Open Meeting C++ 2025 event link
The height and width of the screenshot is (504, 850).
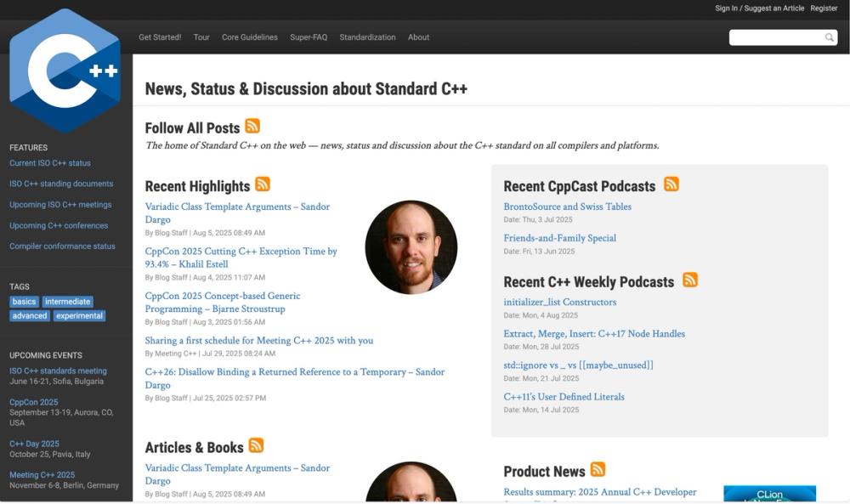[42, 475]
